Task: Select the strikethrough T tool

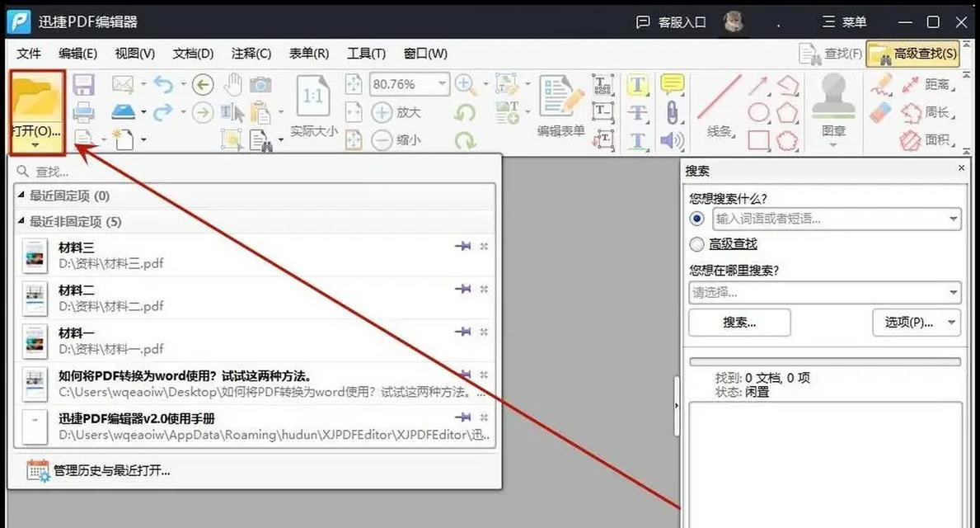Action: [637, 112]
